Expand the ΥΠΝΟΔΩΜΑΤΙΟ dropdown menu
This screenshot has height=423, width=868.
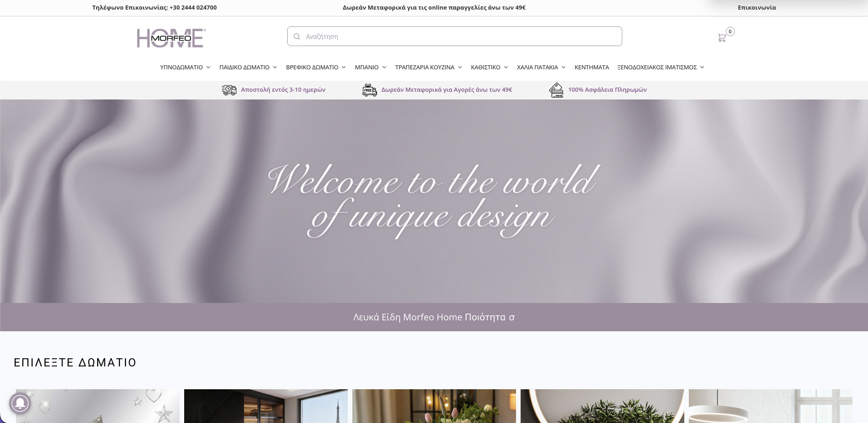(185, 67)
